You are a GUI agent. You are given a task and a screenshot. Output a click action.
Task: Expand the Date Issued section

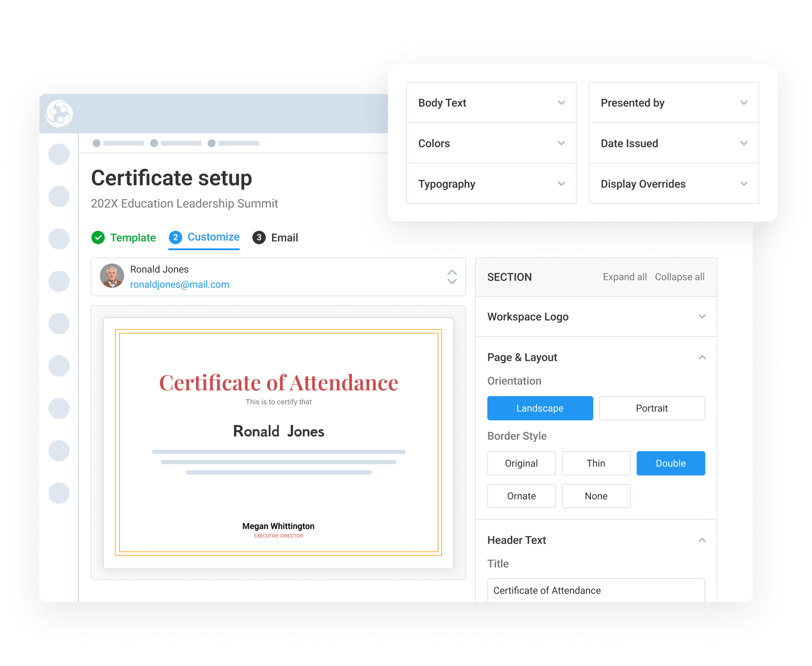[674, 143]
